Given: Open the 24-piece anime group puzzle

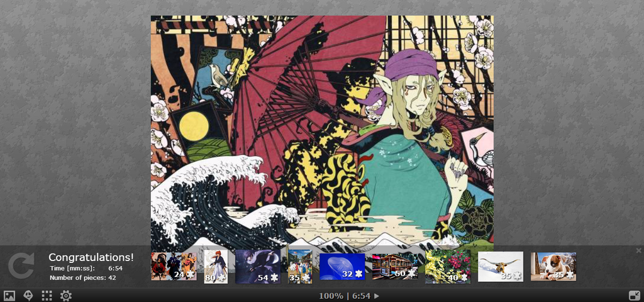Looking at the screenshot, I should (x=174, y=266).
